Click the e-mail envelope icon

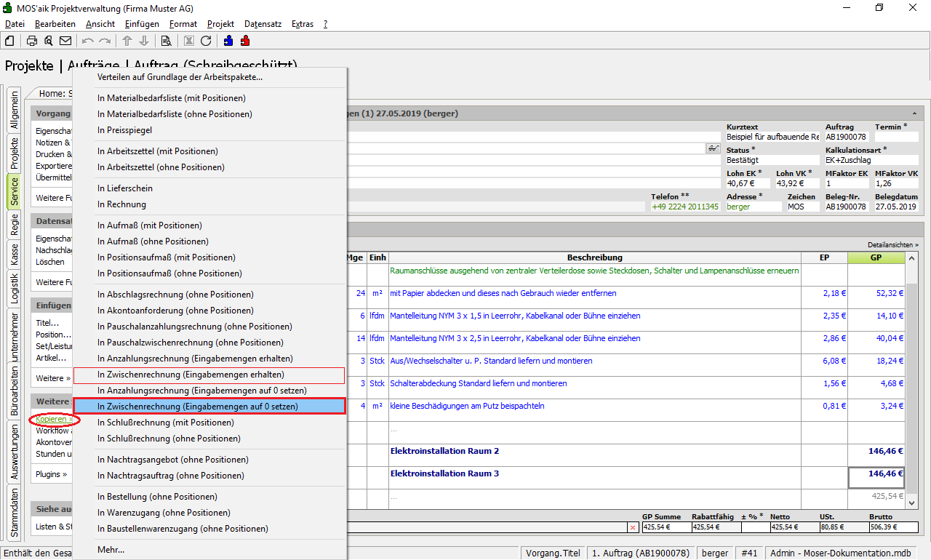click(65, 41)
